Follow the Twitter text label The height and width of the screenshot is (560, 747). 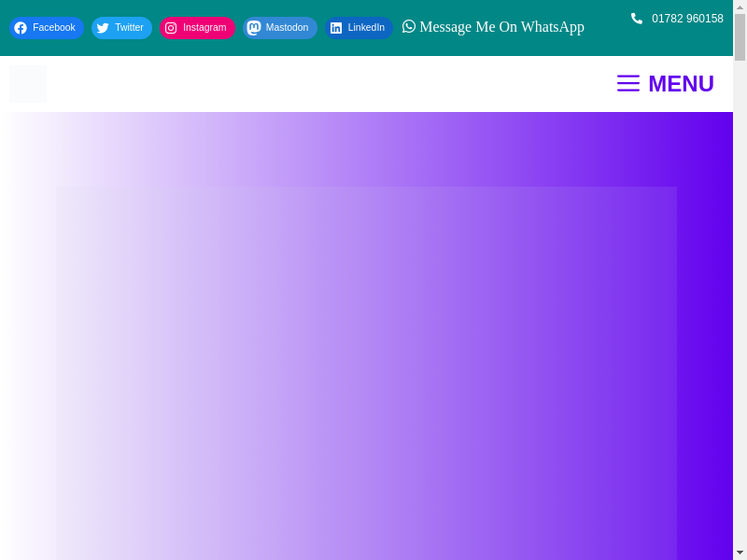129,28
